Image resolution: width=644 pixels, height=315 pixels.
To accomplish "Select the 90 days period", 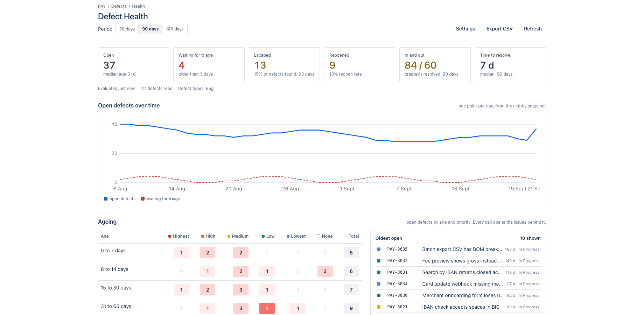I will point(150,29).
